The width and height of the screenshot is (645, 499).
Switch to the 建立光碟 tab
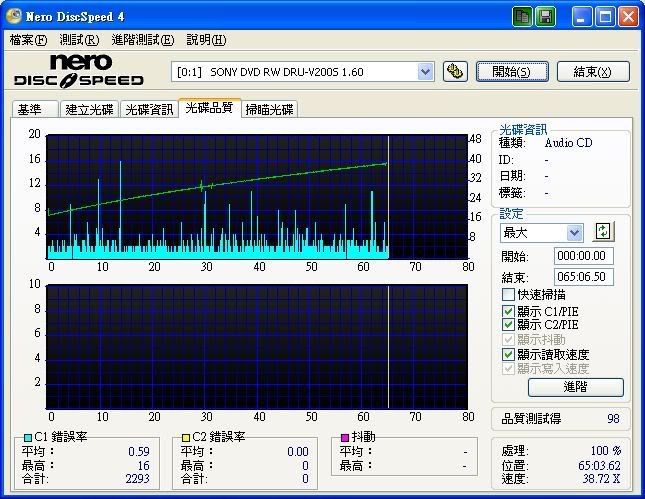(x=89, y=109)
